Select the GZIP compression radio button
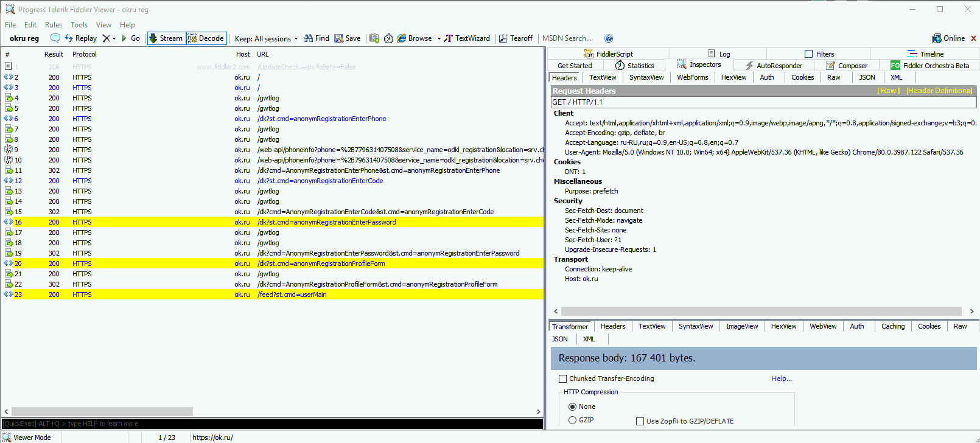980x443 pixels. 572,420
